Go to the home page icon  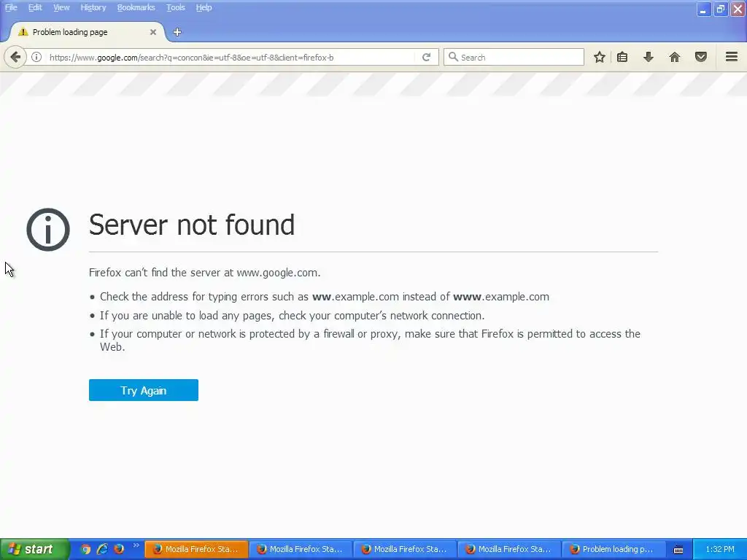(675, 57)
